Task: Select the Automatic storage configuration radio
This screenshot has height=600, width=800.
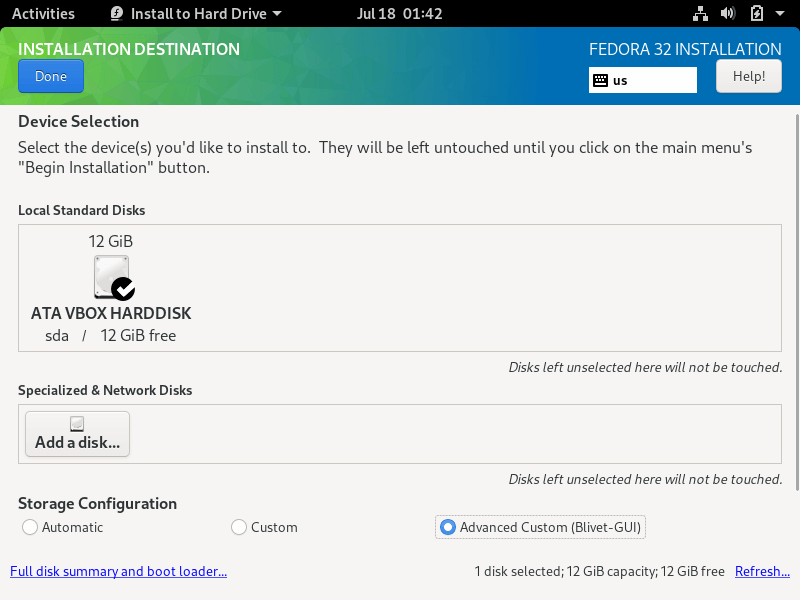Action: [x=30, y=527]
